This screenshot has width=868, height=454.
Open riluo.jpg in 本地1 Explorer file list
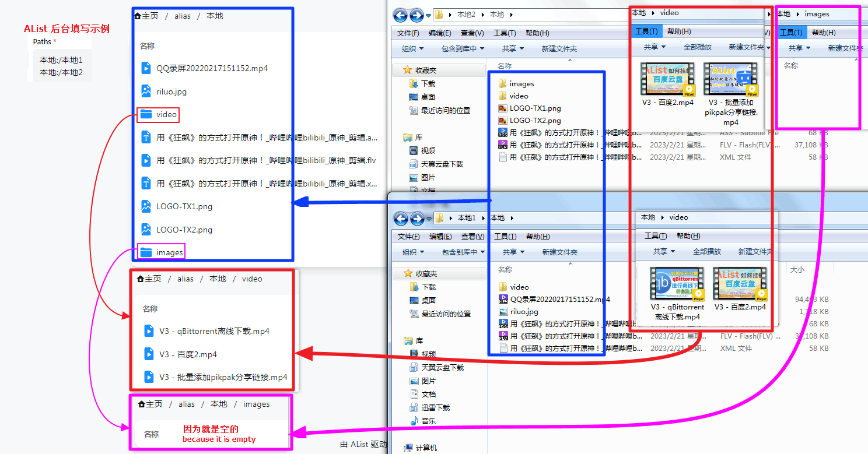519,311
